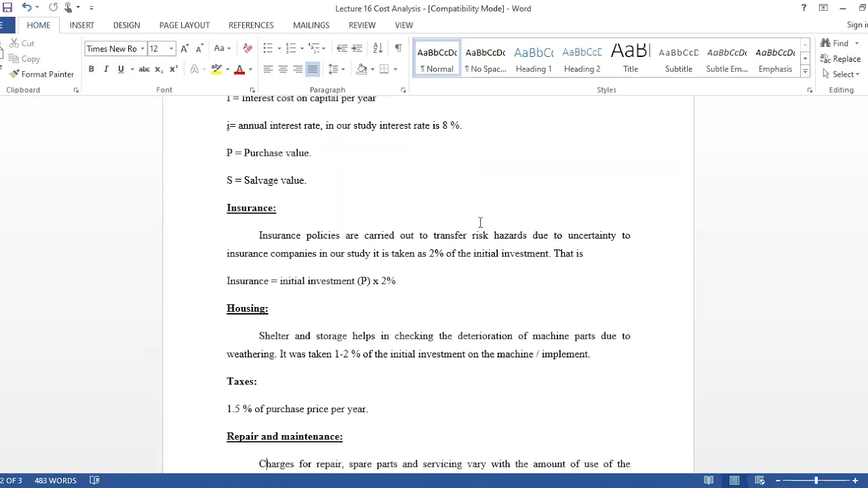Toggle bold formatting
The height and width of the screenshot is (488, 868).
[91, 69]
